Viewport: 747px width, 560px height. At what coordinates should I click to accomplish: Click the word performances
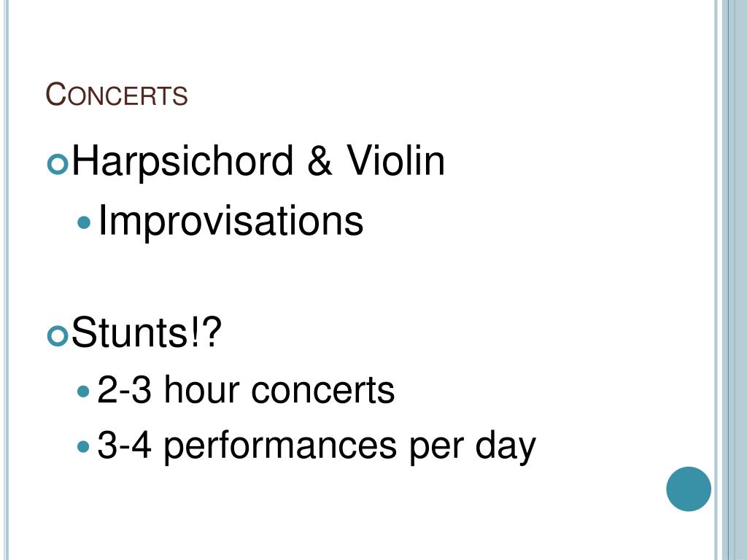point(280,448)
